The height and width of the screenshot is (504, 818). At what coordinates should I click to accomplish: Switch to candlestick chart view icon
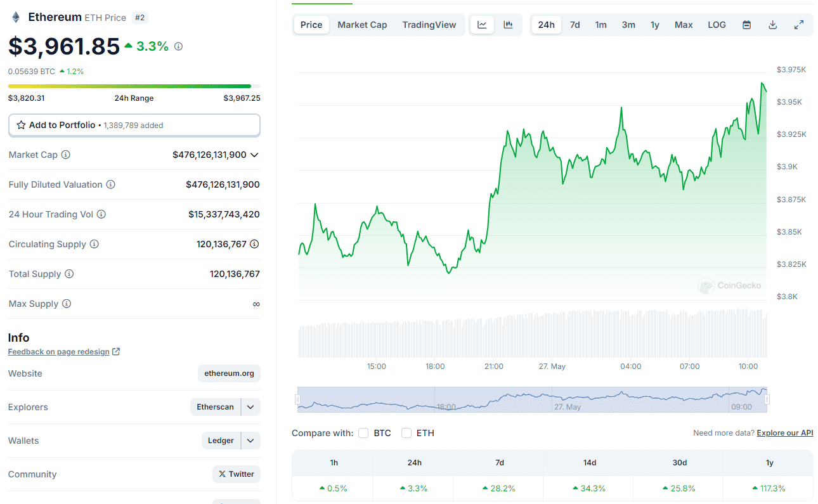click(x=508, y=25)
